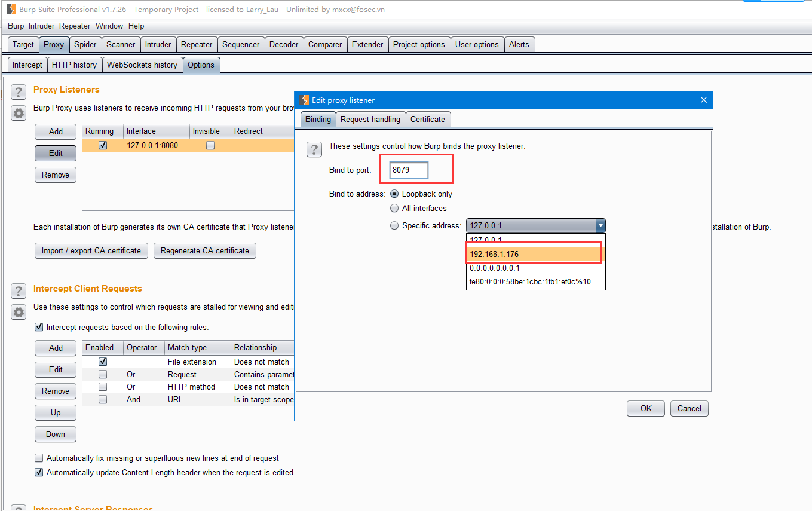Open Proxy Listeners help question-mark icon
This screenshot has height=511, width=812.
coord(19,92)
